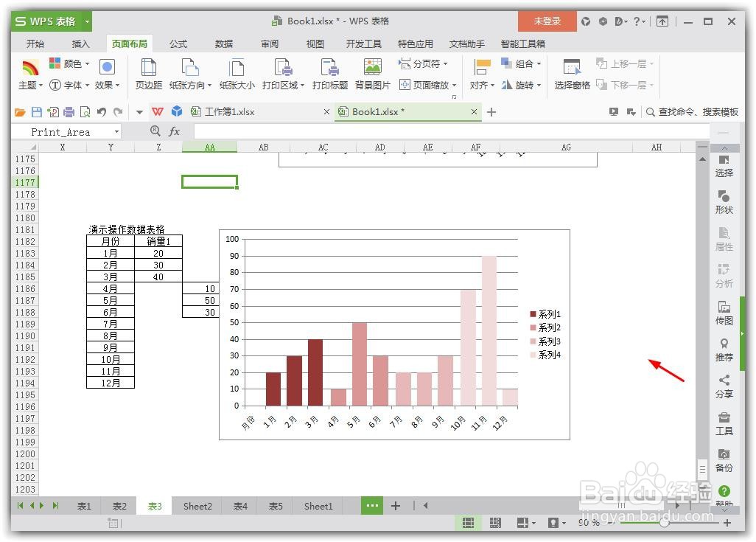Image resolution: width=756 pixels, height=542 pixels.
Task: Open a new document tab with plus
Action: click(491, 112)
